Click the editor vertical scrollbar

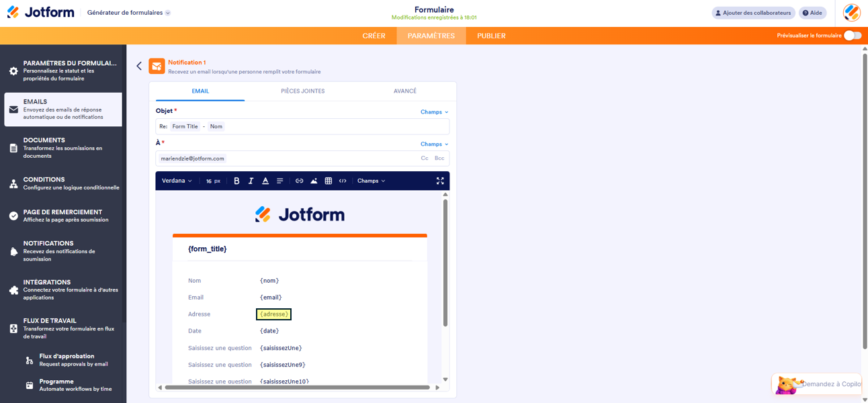pos(445,262)
